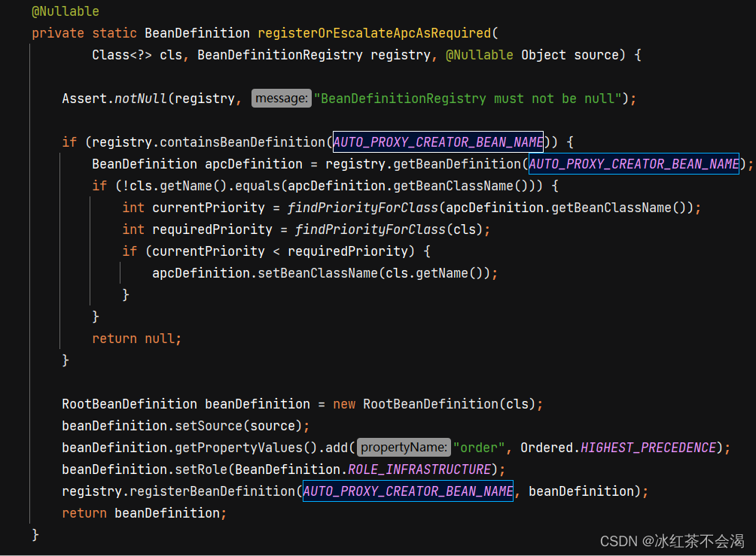The height and width of the screenshot is (556, 756).
Task: Click the 'message:' parameter hint
Action: click(281, 99)
